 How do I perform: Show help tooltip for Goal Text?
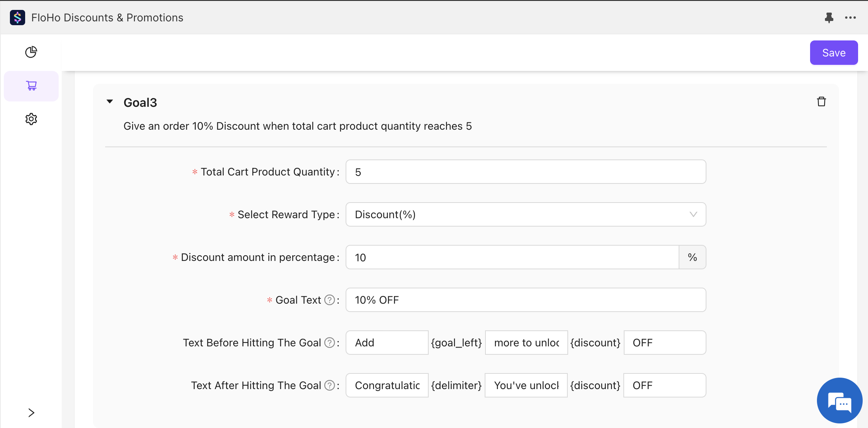pyautogui.click(x=329, y=300)
